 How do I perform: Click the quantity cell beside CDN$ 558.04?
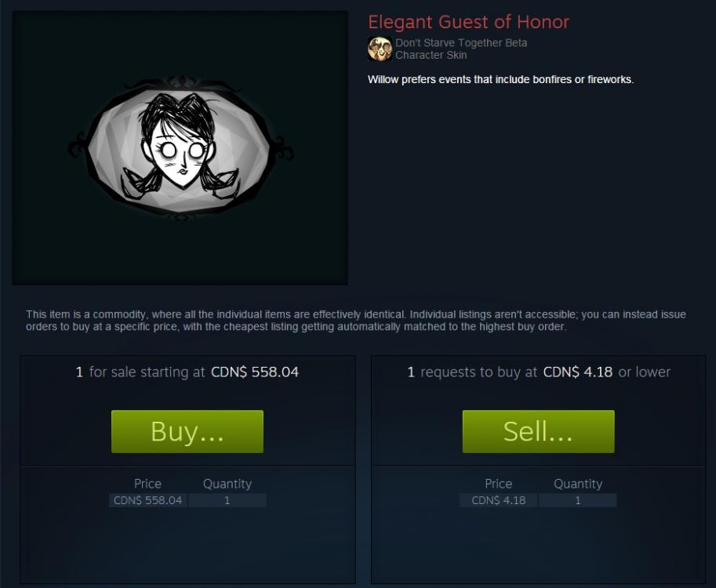pyautogui.click(x=227, y=500)
